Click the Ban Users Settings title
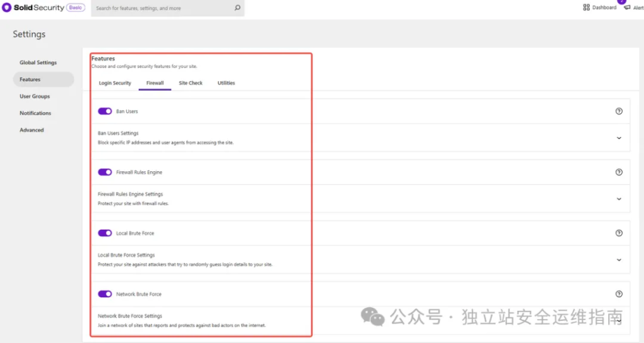The image size is (644, 343). pyautogui.click(x=118, y=133)
